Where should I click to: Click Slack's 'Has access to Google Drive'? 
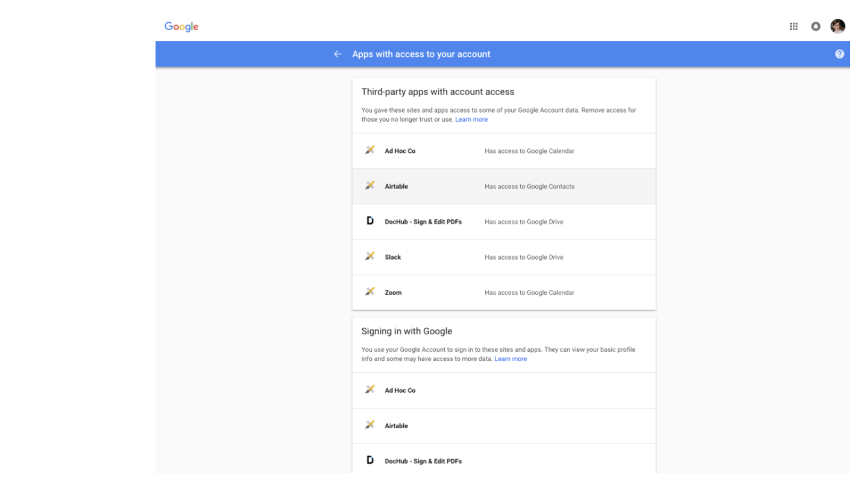tap(524, 257)
